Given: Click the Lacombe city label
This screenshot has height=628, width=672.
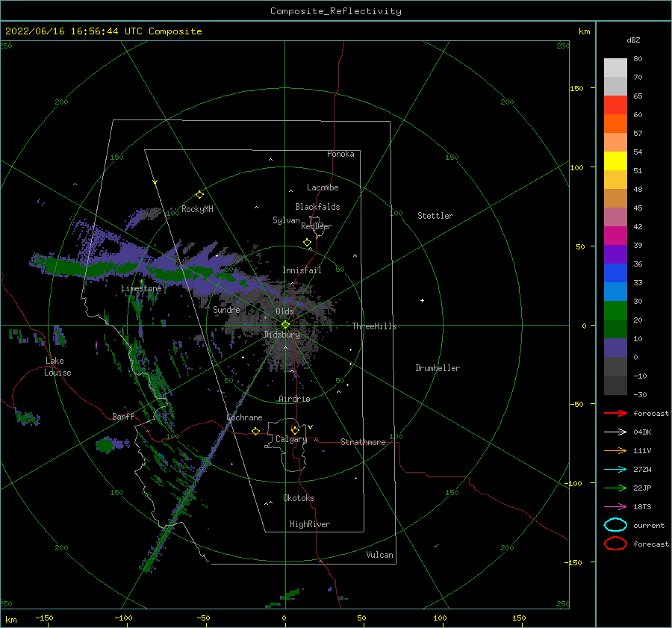Looking at the screenshot, I should (323, 187).
